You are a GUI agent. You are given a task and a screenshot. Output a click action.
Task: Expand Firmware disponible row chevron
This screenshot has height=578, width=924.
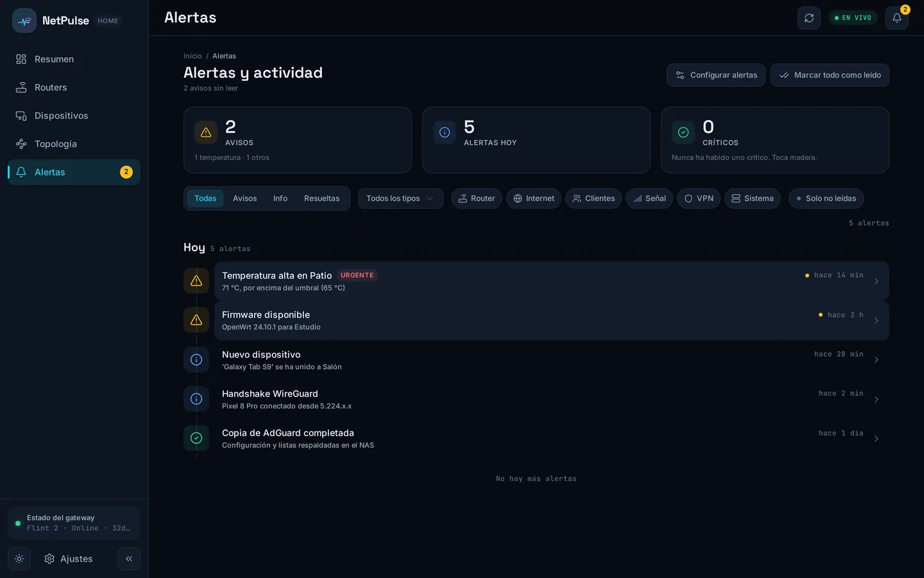pyautogui.click(x=876, y=320)
